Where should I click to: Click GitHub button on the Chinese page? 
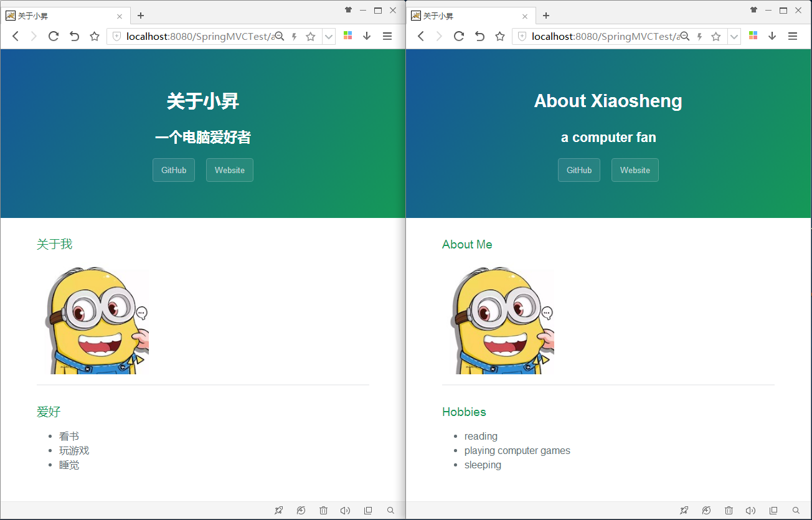[174, 170]
